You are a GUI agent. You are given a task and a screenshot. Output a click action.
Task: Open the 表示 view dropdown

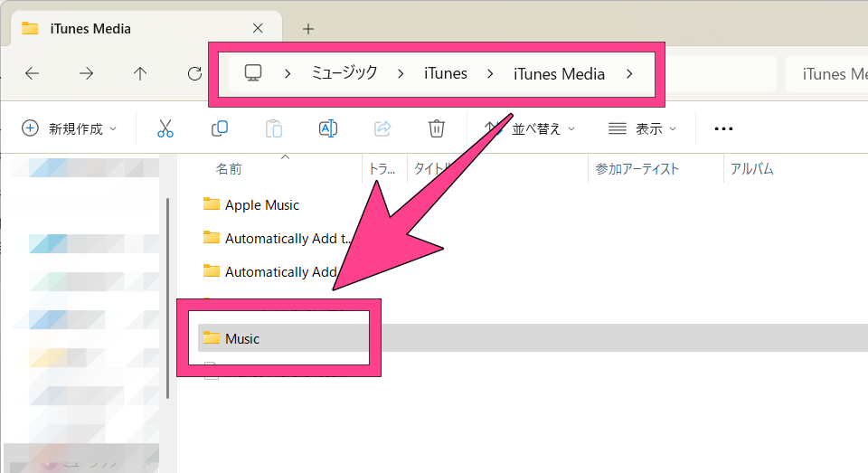tap(642, 128)
